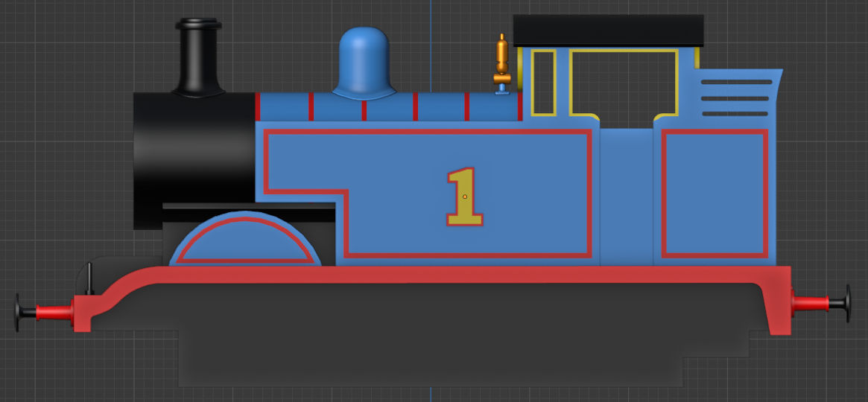Click the brass whistle beside the cab
The width and height of the screenshot is (868, 402).
tap(502, 64)
